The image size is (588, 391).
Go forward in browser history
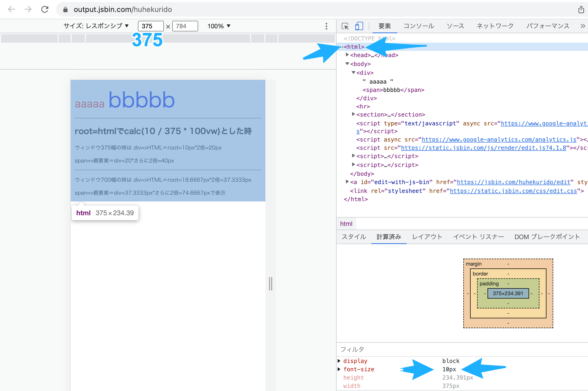[28, 10]
